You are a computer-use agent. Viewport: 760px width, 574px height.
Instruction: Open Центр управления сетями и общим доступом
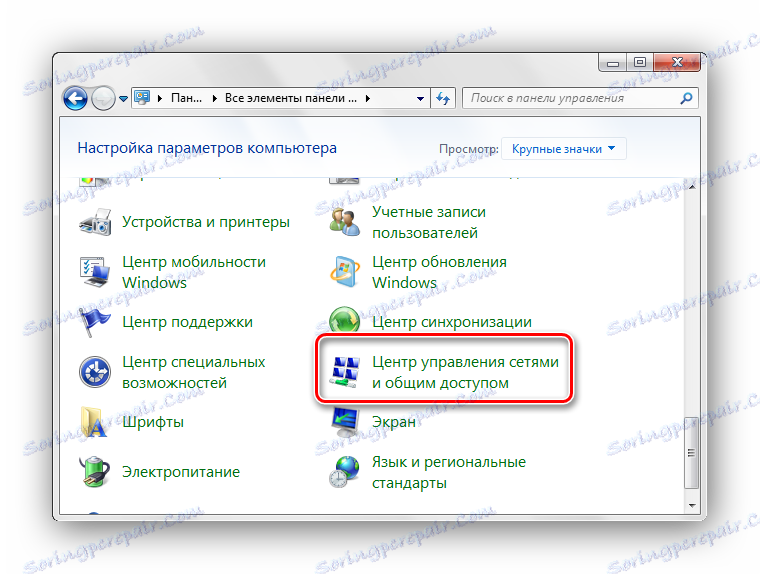[x=465, y=372]
